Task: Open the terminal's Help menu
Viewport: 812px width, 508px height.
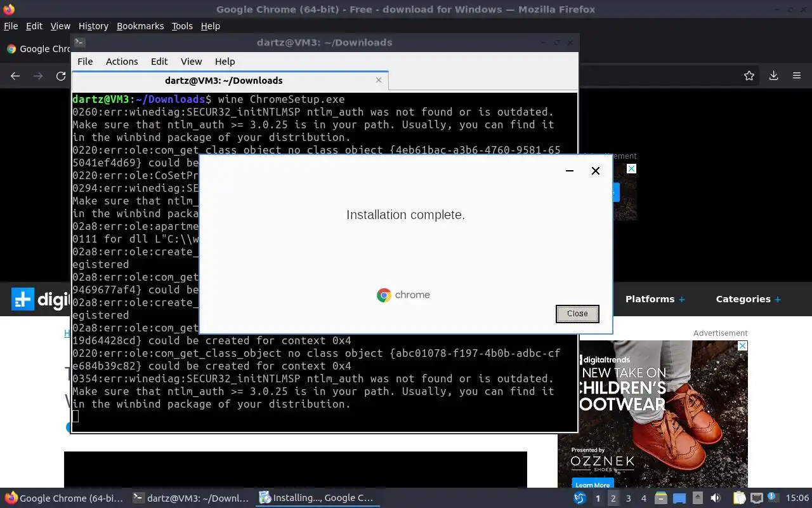Action: point(225,62)
